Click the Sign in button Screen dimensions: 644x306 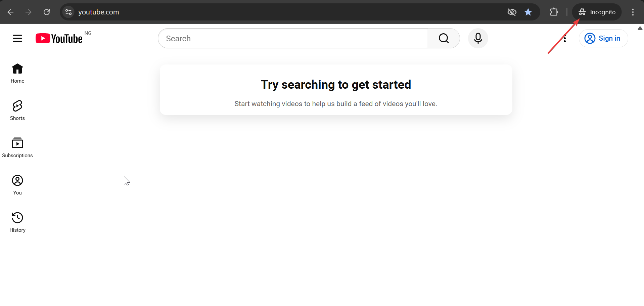click(603, 38)
